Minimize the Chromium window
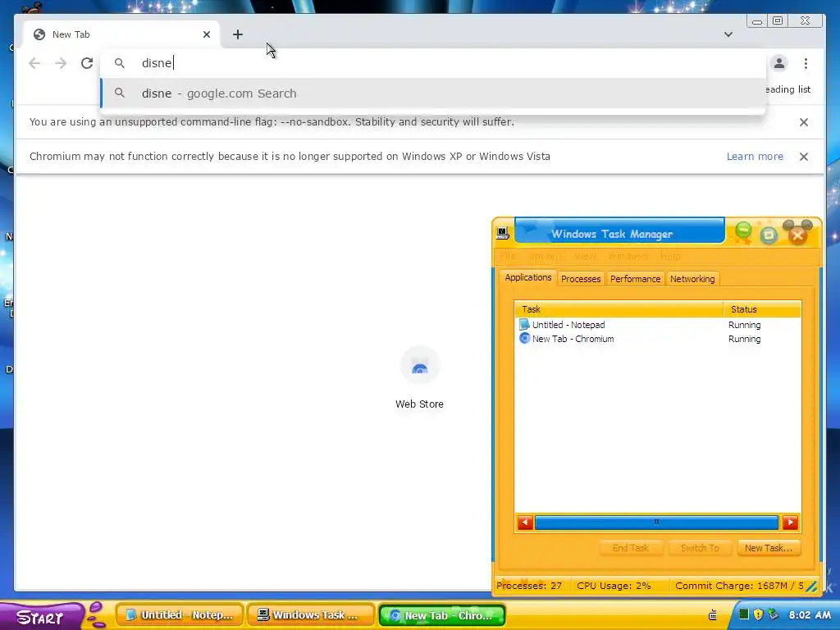The width and height of the screenshot is (840, 630). tap(757, 21)
